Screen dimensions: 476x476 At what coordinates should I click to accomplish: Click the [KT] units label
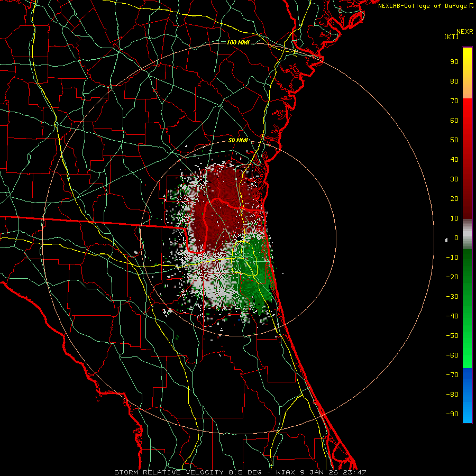click(452, 36)
